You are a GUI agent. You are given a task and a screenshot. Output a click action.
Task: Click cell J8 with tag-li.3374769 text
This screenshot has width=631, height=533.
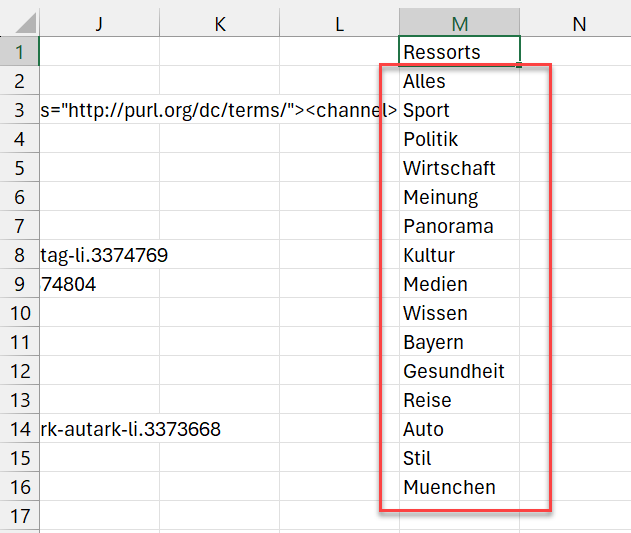point(99,255)
